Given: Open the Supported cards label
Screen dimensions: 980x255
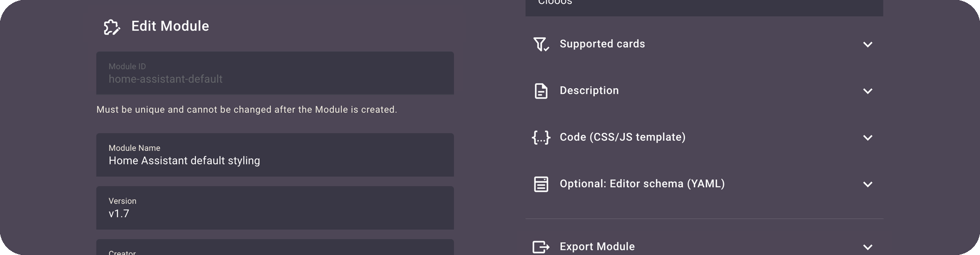Looking at the screenshot, I should pos(602,44).
